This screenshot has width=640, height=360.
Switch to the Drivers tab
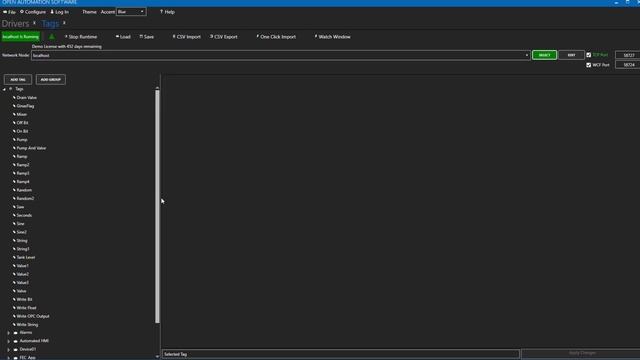[16, 24]
